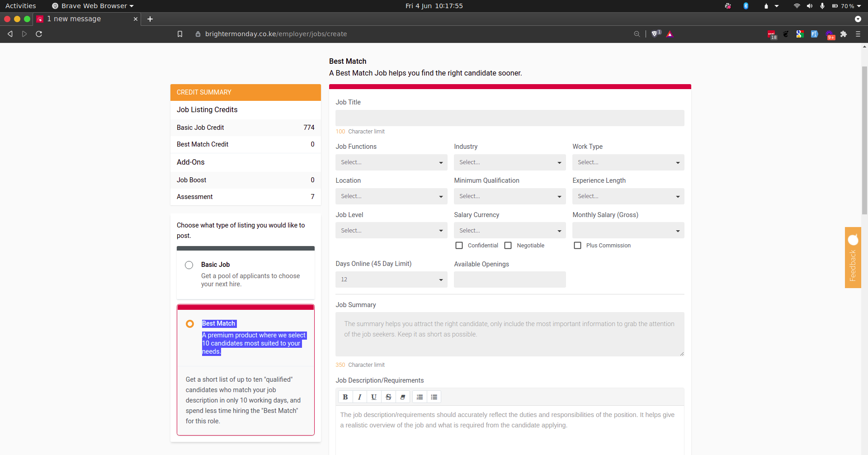Open the clock and calendar menu
Image resolution: width=868 pixels, height=455 pixels.
click(x=434, y=6)
